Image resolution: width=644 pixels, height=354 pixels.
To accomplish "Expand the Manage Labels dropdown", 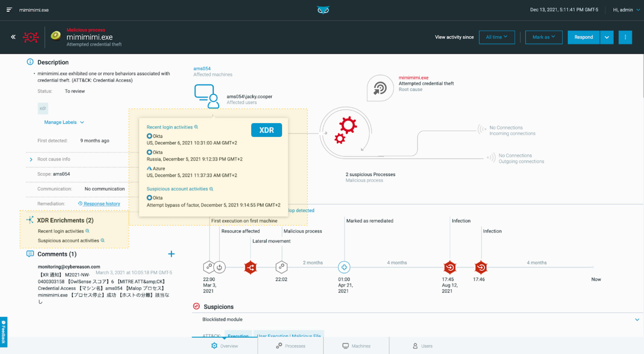I will (64, 122).
